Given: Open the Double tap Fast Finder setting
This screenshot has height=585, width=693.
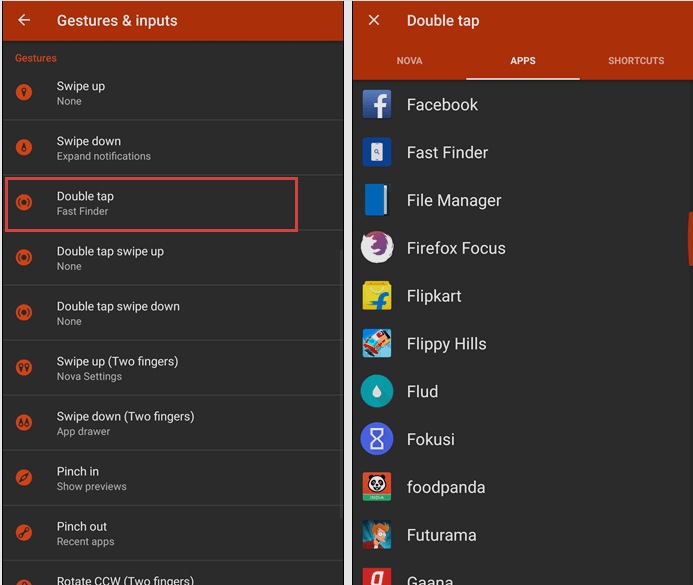Looking at the screenshot, I should 173,203.
